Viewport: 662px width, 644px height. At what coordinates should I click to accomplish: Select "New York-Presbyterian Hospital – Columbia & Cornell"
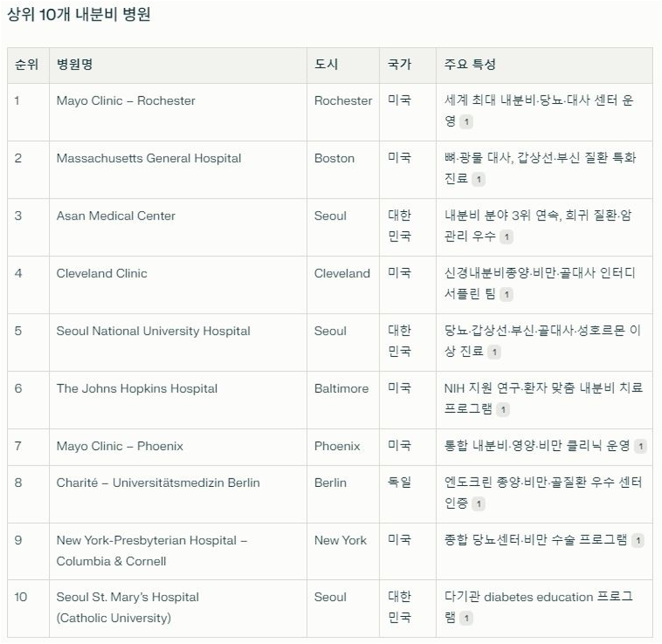pyautogui.click(x=151, y=551)
